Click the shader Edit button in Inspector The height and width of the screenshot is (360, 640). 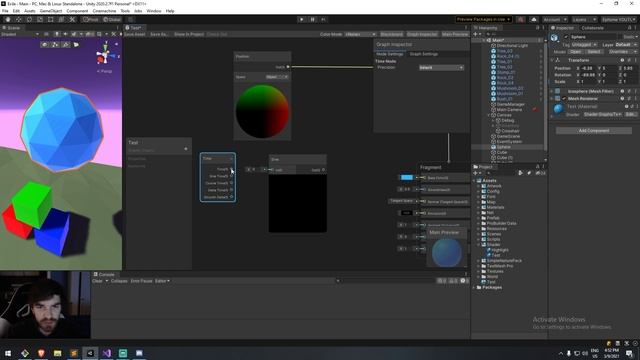click(630, 114)
